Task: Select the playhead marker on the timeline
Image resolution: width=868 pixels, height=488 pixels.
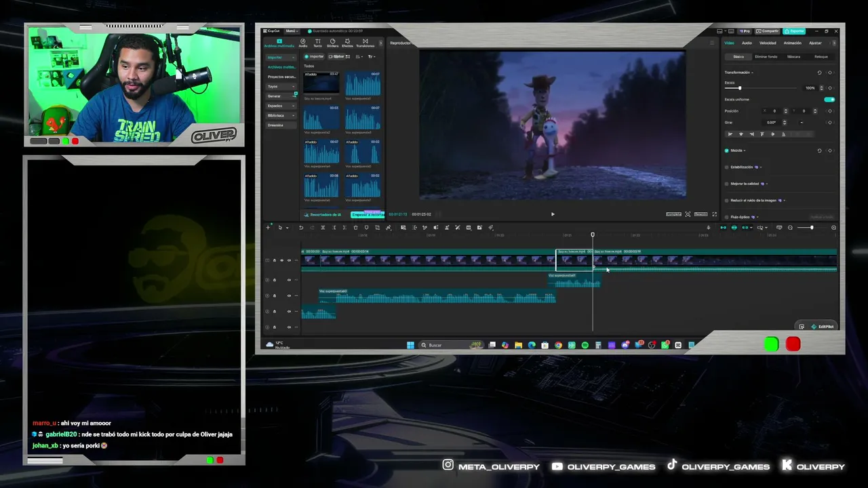Action: coord(593,235)
